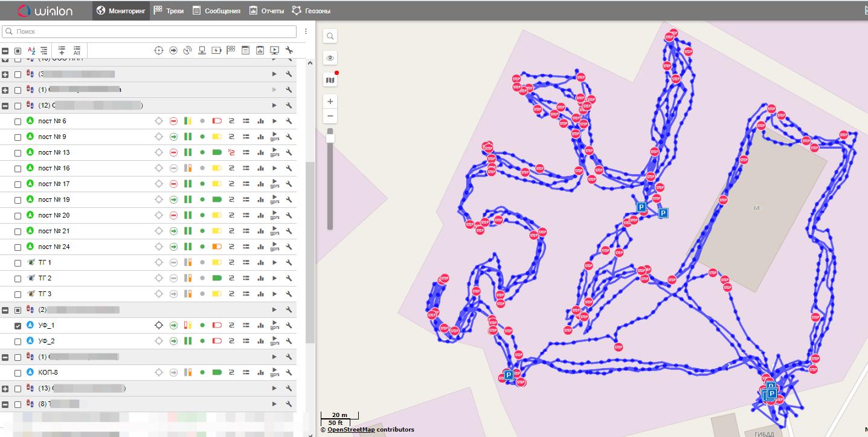Open the map layers selector icon

[330, 80]
